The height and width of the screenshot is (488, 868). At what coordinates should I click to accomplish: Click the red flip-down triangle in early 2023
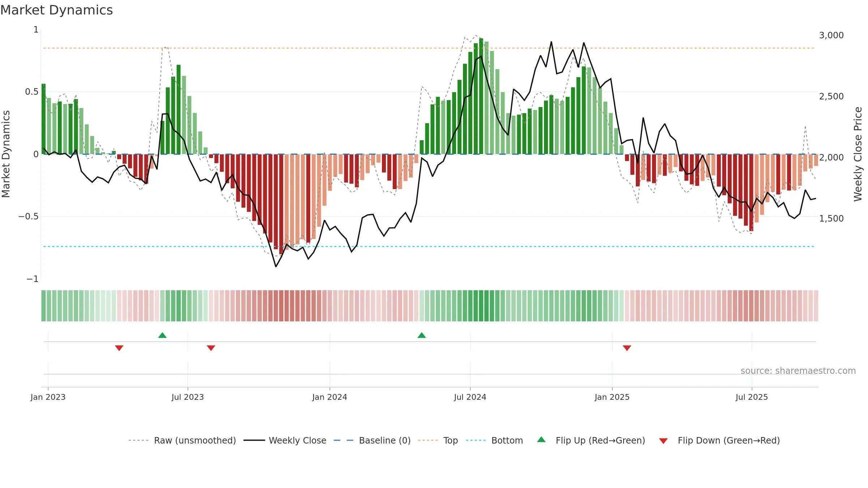119,348
